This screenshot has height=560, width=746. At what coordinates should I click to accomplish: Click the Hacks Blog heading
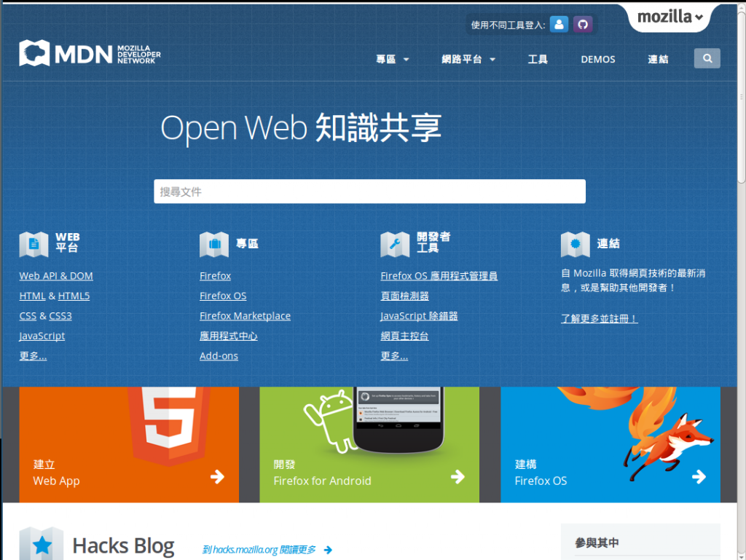(x=123, y=545)
